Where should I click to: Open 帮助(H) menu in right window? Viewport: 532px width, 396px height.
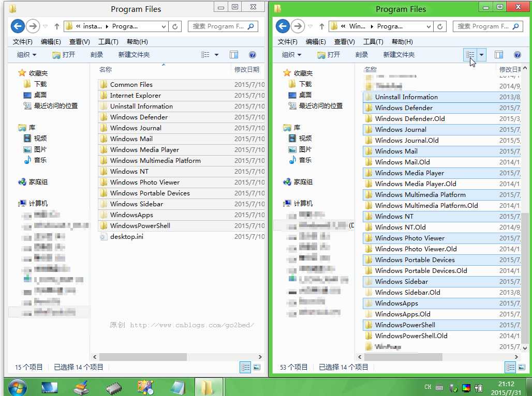click(x=402, y=42)
